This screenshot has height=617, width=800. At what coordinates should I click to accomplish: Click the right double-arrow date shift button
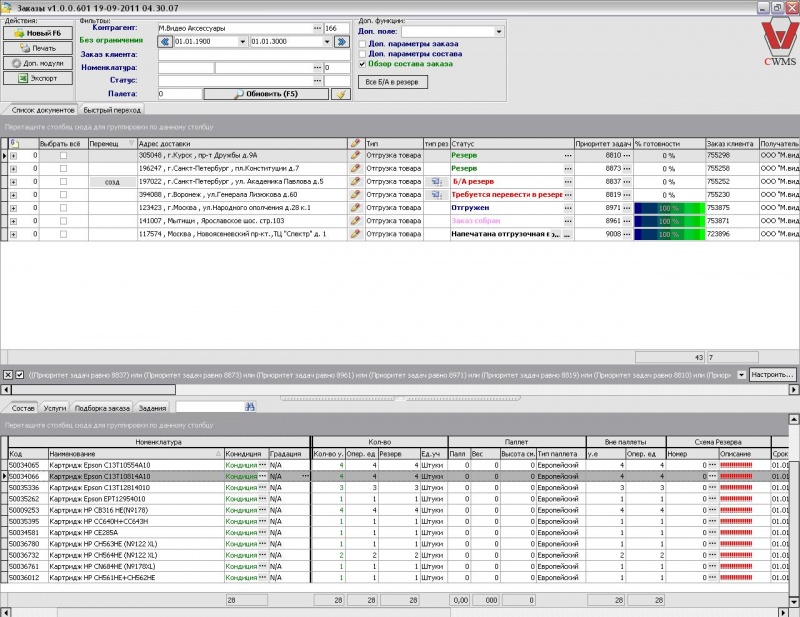click(x=340, y=42)
